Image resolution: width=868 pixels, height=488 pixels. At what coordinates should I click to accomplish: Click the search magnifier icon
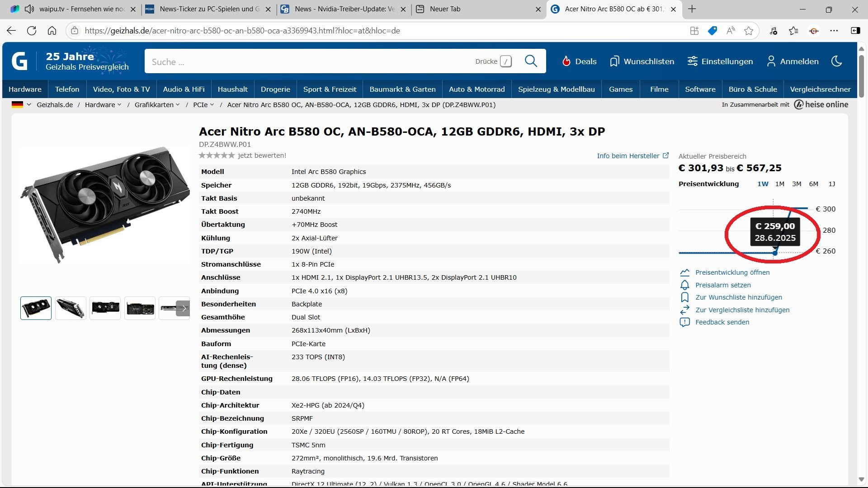point(531,61)
